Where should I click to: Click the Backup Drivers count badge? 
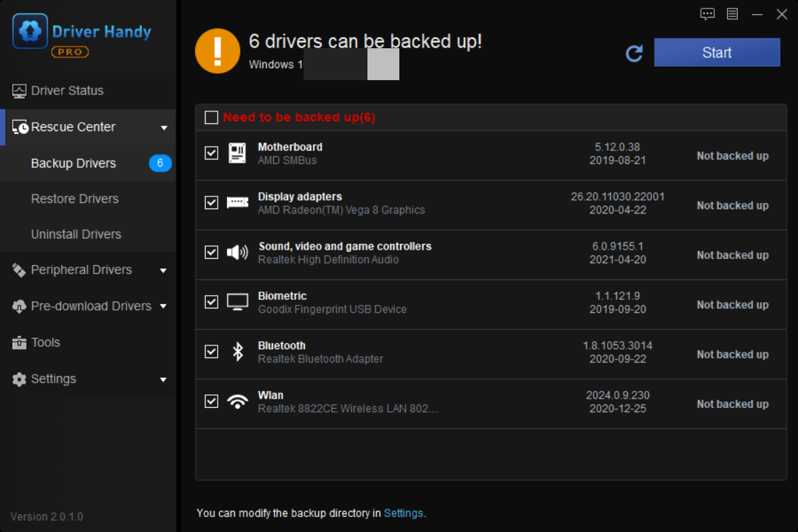(160, 163)
